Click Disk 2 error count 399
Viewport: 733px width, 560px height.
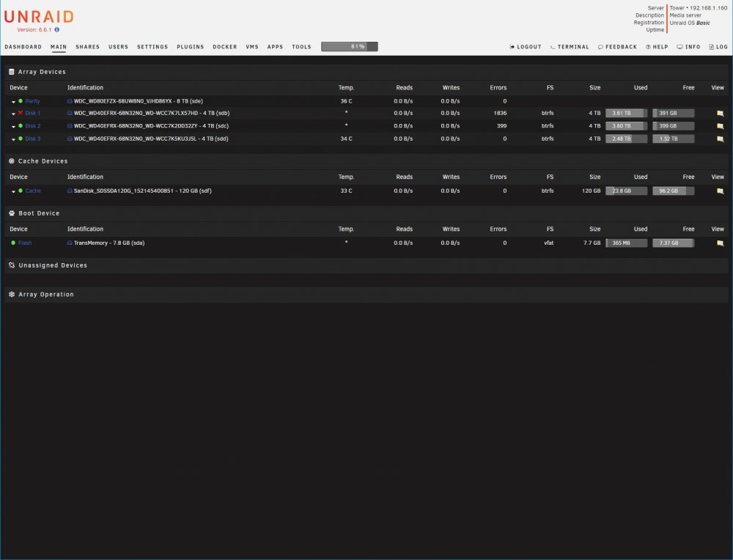pyautogui.click(x=501, y=126)
